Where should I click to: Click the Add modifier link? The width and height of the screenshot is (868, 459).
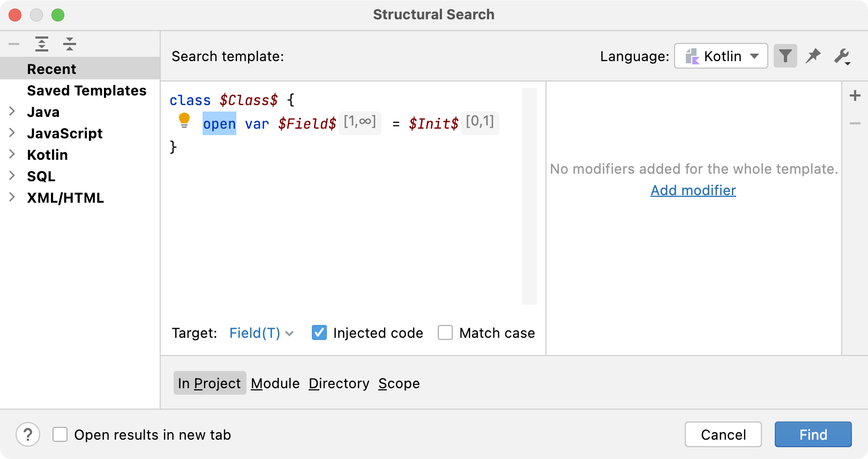[x=693, y=190]
